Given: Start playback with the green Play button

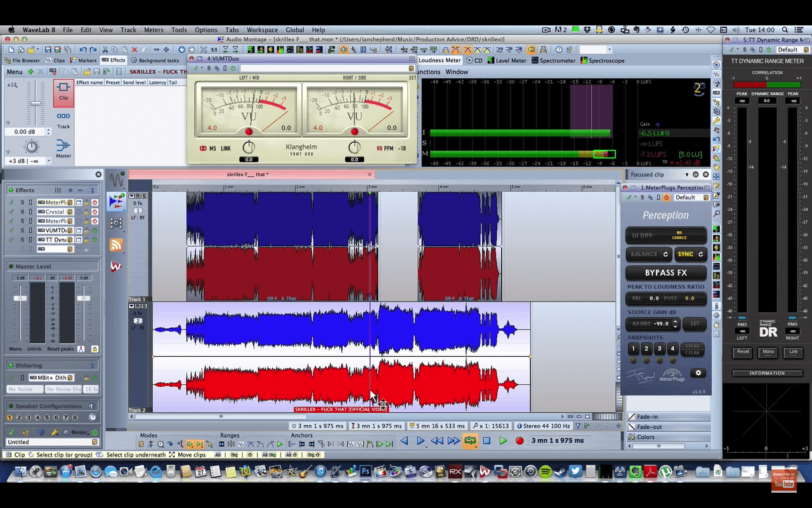Looking at the screenshot, I should coord(503,441).
